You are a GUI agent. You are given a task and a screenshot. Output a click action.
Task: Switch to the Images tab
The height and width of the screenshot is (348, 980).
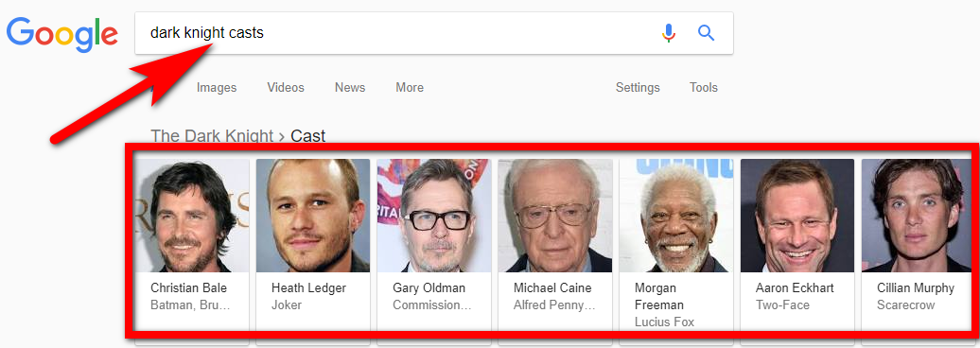(217, 87)
